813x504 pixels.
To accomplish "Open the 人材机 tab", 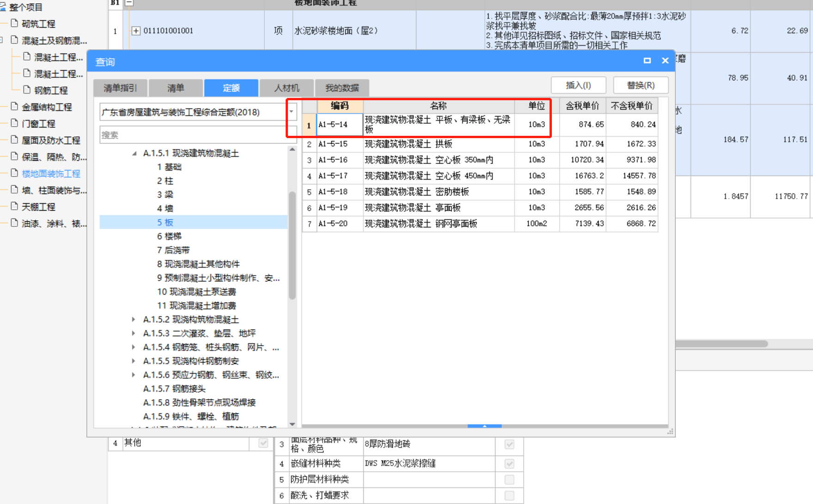I will point(287,88).
